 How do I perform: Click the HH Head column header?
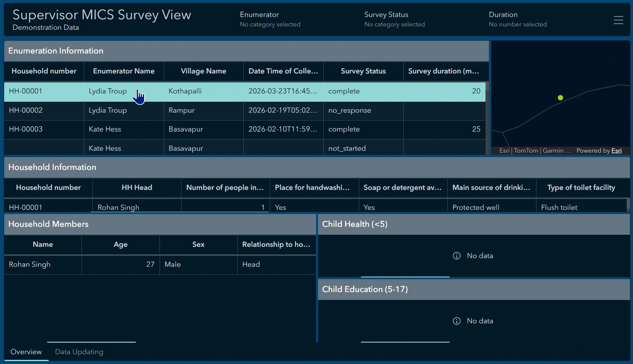pos(137,188)
